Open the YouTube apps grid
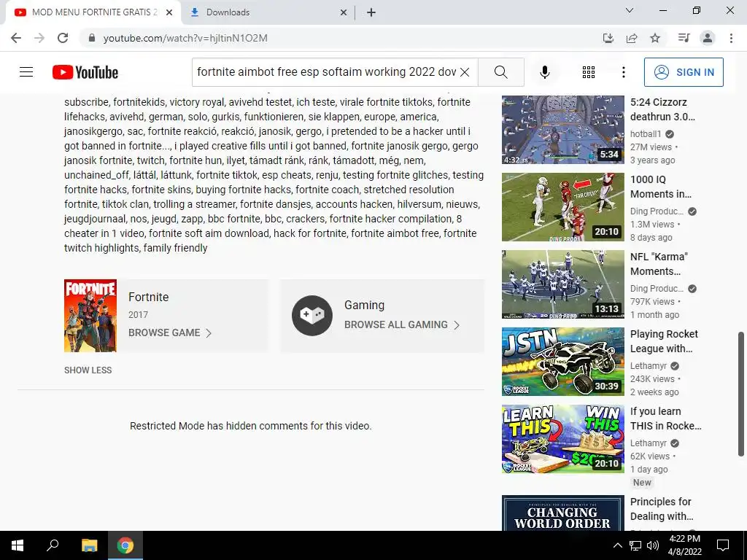747x560 pixels. click(589, 72)
